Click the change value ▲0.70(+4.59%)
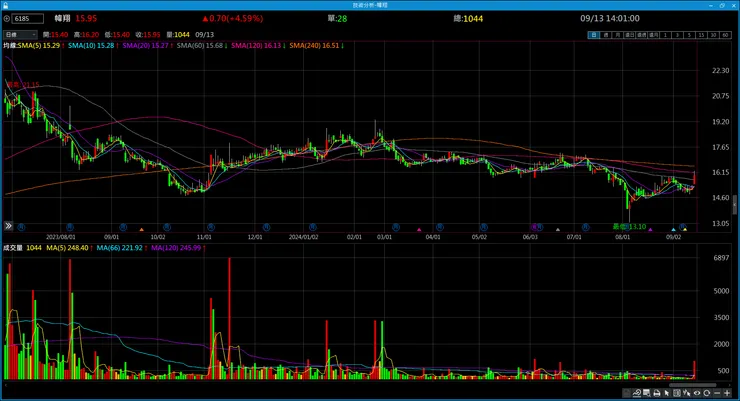This screenshot has width=740, height=401. 233,18
